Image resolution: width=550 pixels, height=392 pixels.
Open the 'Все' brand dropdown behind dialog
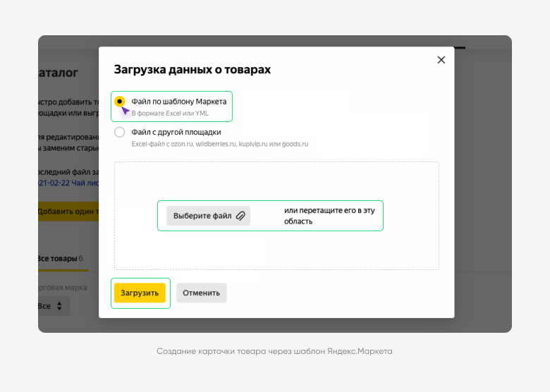pyautogui.click(x=54, y=306)
